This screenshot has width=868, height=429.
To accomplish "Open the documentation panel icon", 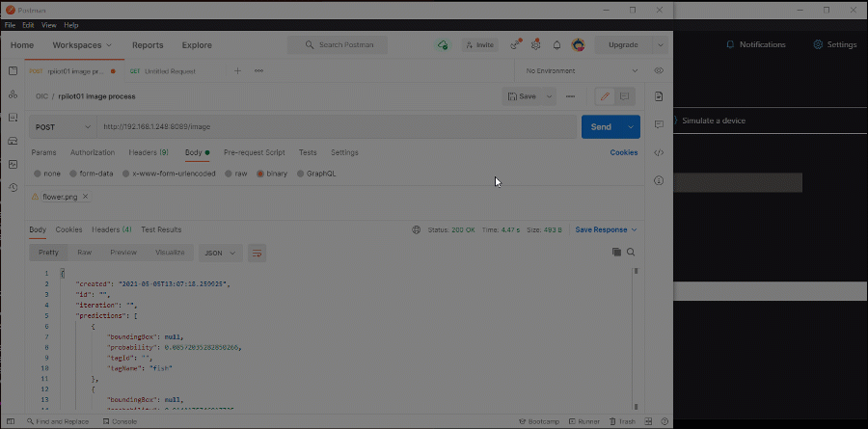I will point(659,96).
